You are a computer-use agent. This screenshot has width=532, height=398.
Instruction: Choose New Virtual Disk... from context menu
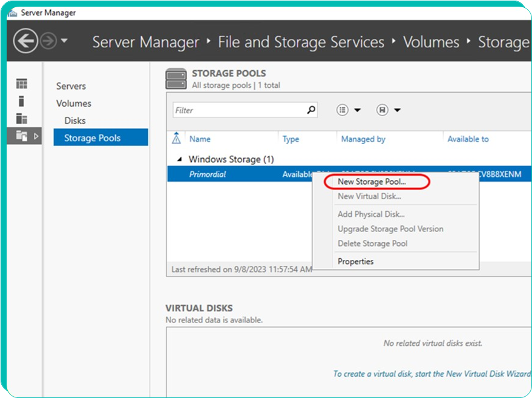[369, 196]
